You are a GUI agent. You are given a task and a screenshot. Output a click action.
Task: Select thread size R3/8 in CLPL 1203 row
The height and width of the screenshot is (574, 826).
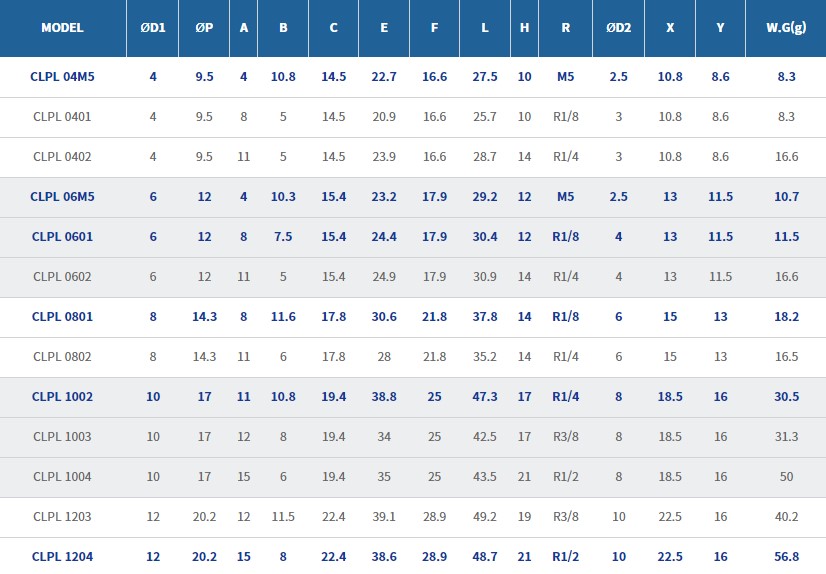(x=566, y=517)
